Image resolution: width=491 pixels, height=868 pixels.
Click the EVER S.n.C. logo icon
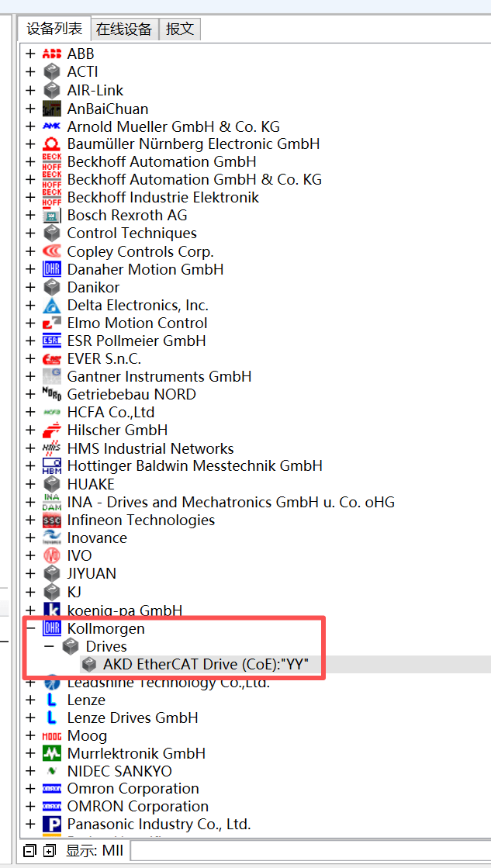51,358
